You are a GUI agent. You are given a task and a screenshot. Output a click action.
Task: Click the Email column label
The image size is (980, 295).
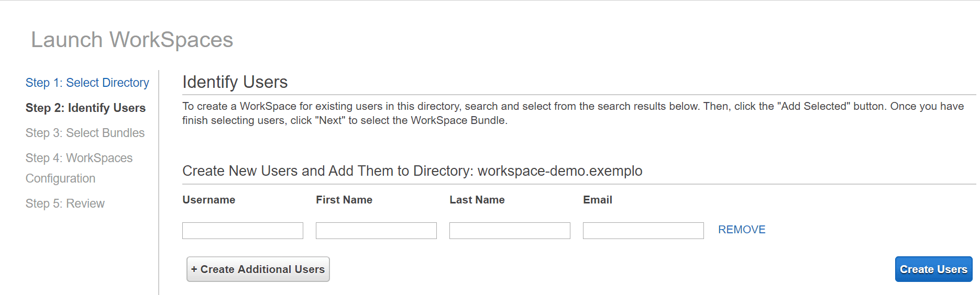[597, 200]
